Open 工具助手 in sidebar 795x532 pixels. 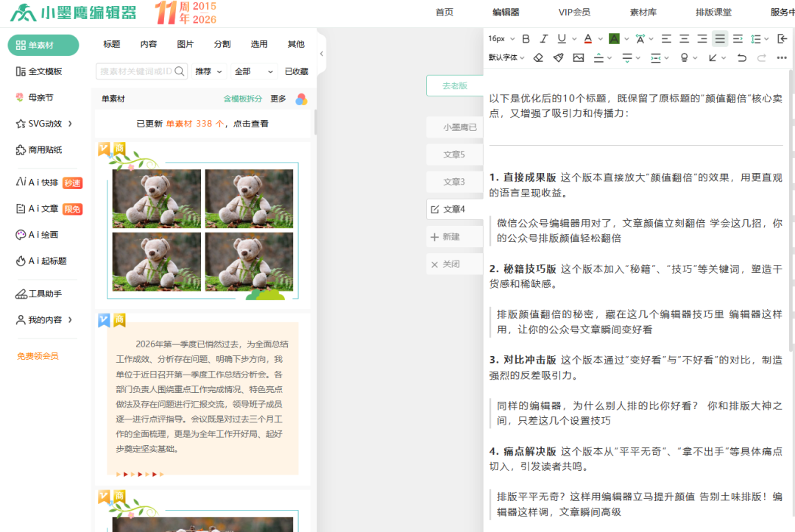click(x=38, y=294)
